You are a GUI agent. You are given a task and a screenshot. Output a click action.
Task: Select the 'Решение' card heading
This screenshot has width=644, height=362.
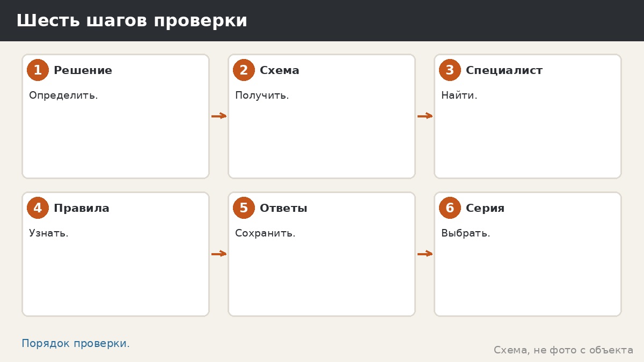(83, 70)
